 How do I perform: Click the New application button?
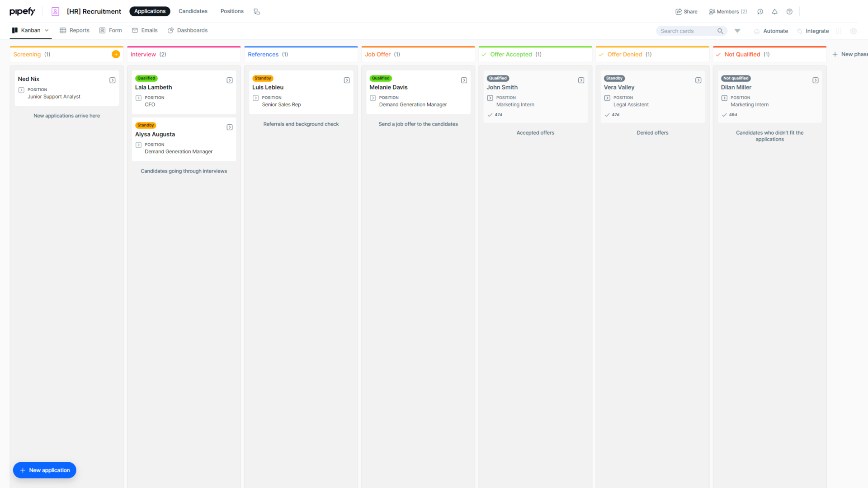point(45,470)
